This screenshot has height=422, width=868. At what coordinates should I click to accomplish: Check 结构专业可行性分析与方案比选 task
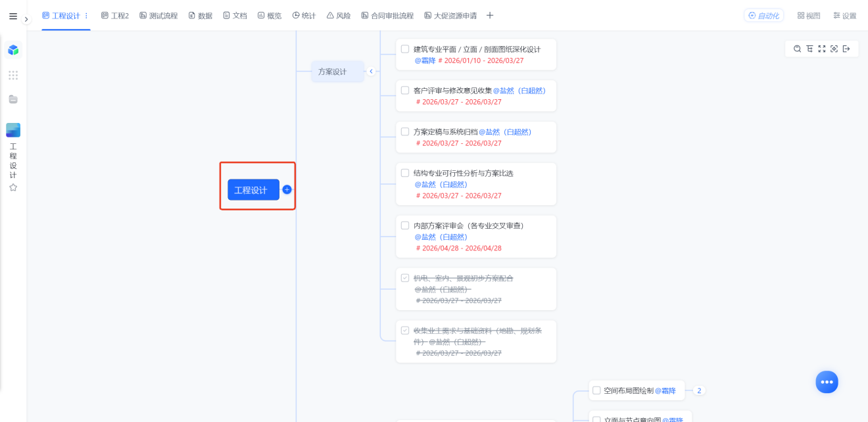click(405, 174)
